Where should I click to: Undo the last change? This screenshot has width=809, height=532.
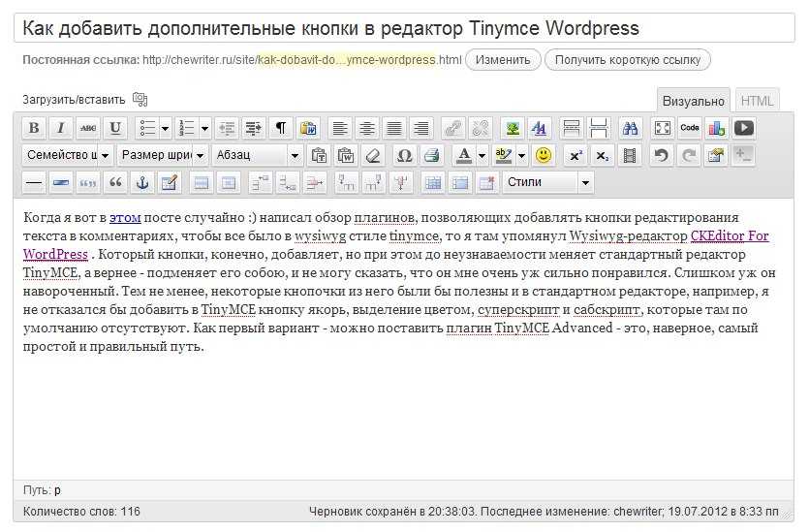(x=662, y=155)
